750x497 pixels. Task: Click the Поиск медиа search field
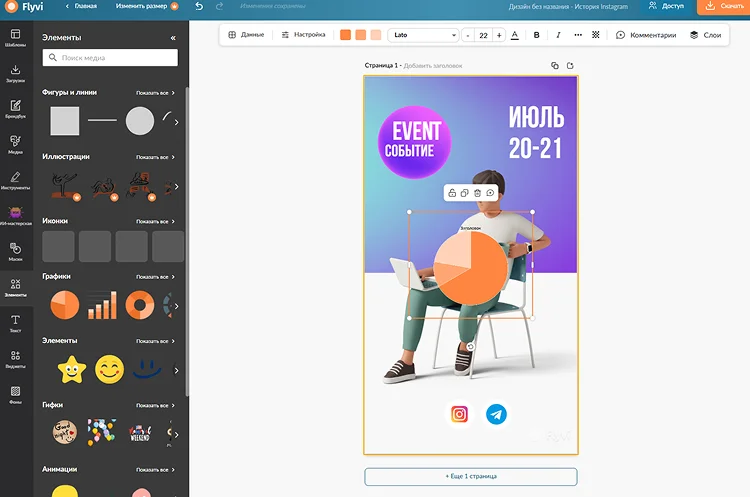[110, 57]
